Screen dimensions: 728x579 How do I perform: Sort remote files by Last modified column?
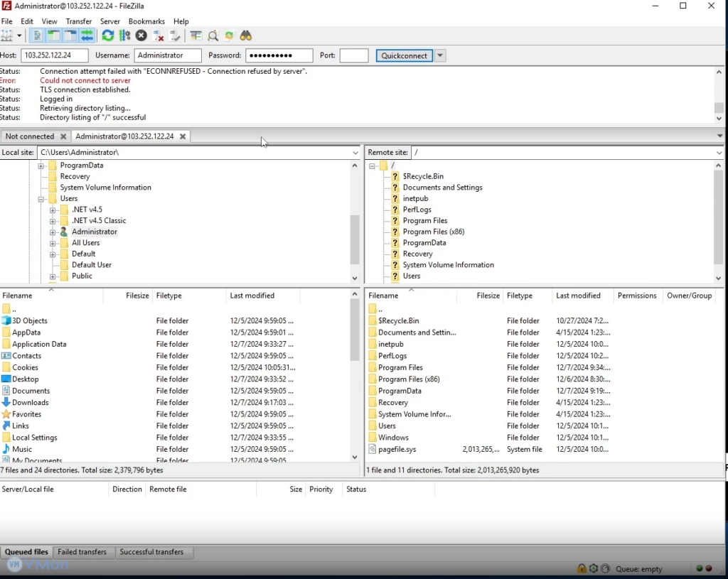(578, 296)
